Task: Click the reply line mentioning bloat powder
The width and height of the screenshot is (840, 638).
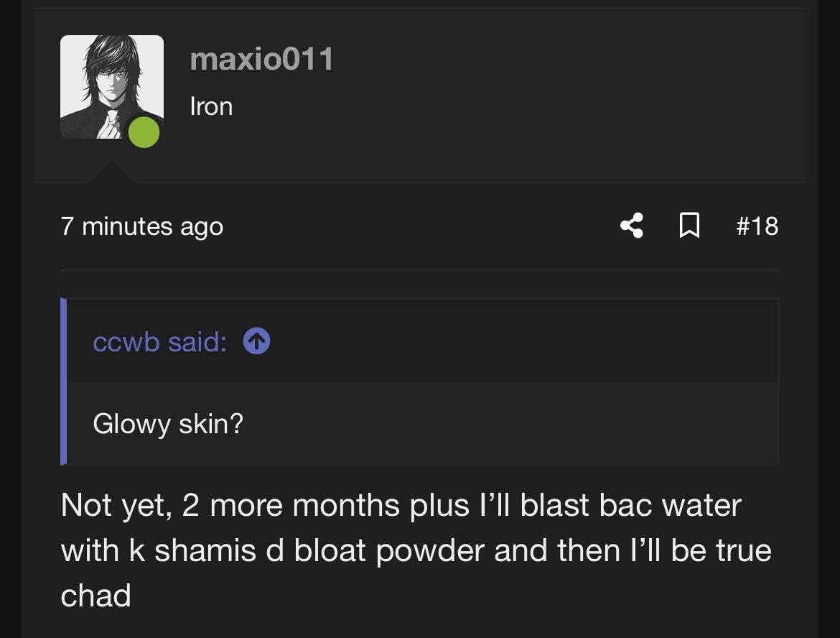Action: pos(416,550)
